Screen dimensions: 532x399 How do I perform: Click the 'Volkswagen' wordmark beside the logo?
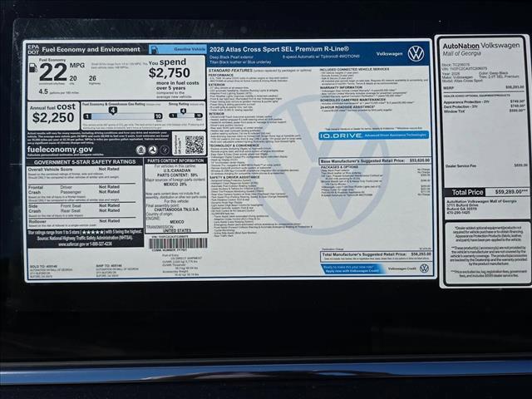(x=389, y=53)
